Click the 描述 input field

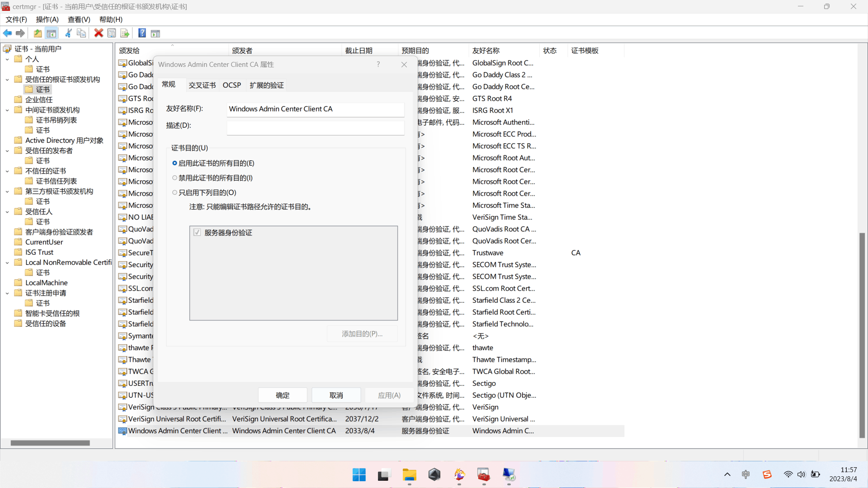[315, 128]
